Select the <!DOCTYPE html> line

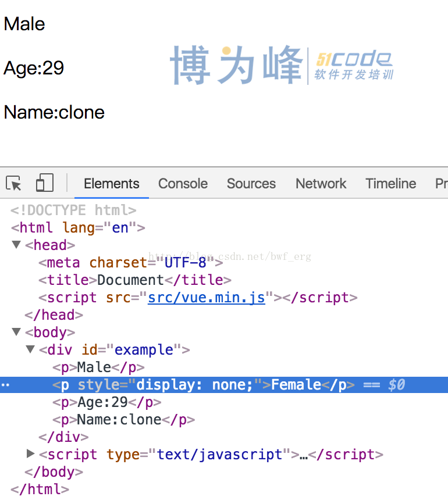tap(73, 210)
